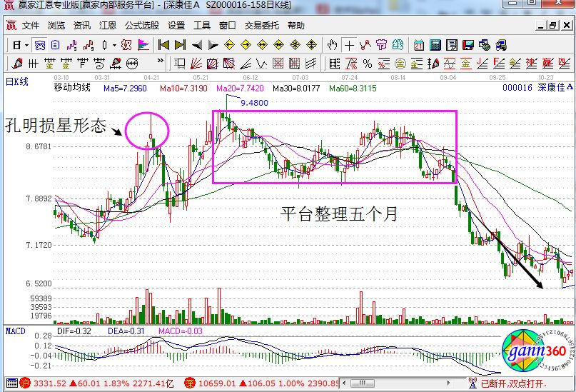576x392 pixels.
Task: Open the 公式选股 menu
Action: [142, 25]
